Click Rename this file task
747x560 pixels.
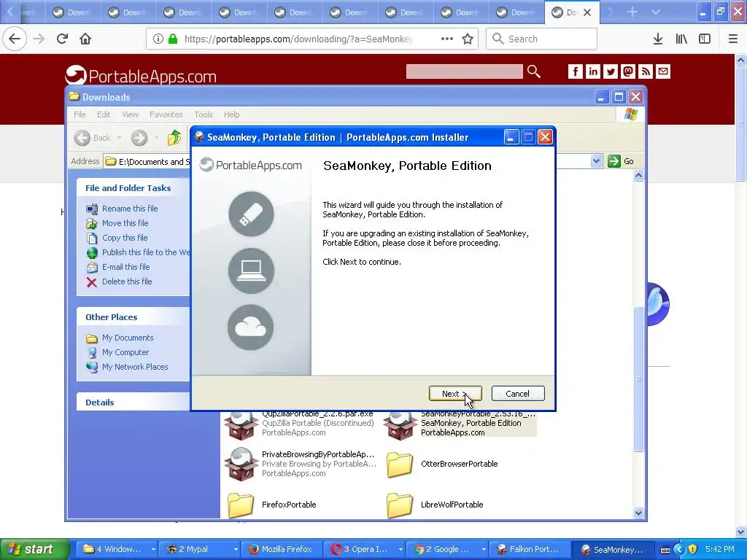point(130,209)
